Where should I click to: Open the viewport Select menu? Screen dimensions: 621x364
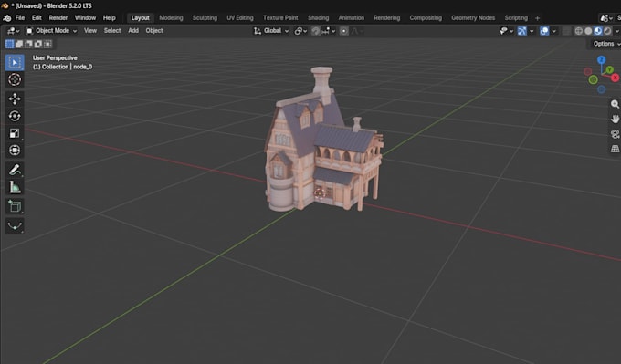[x=112, y=30]
